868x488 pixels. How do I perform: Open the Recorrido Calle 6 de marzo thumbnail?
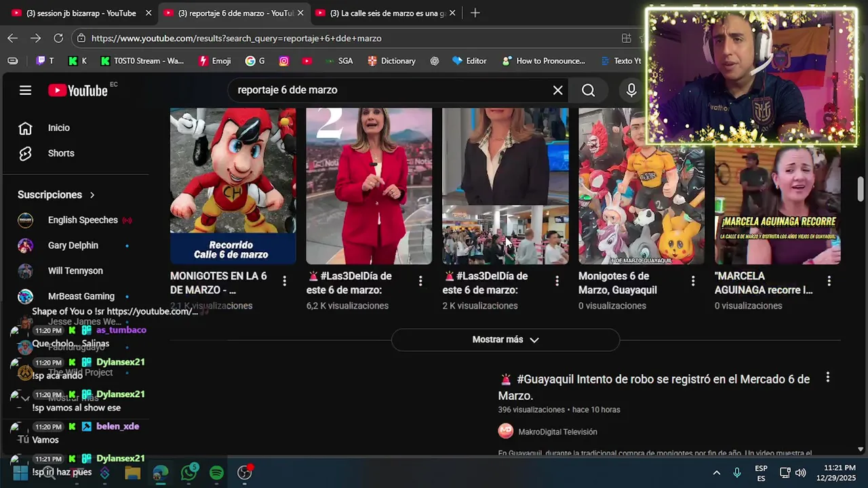click(233, 186)
